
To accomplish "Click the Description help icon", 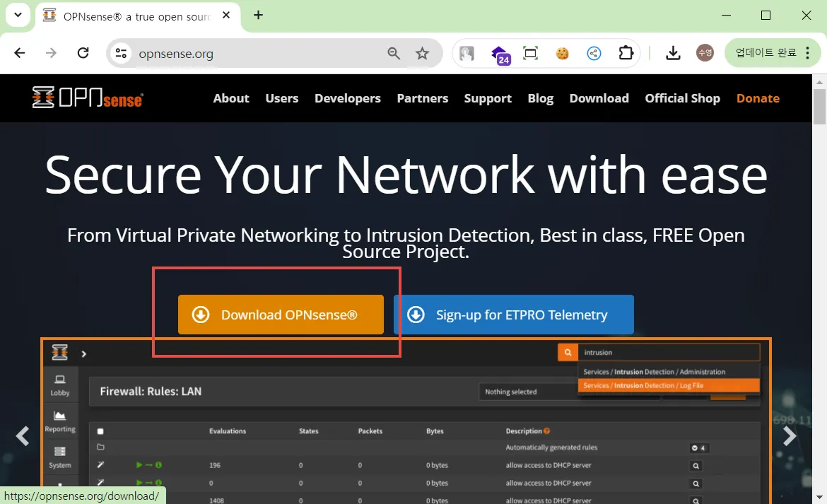I will [x=546, y=430].
